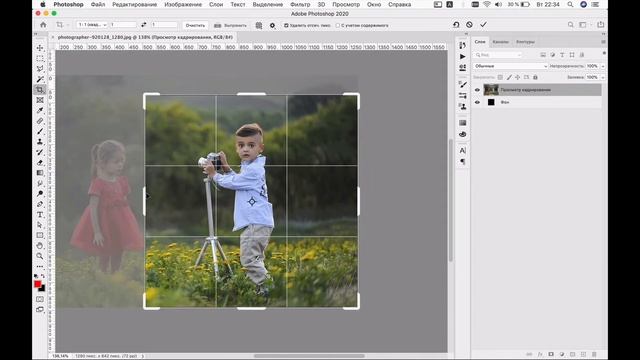Select the Hand tool
This screenshot has width=640, height=360.
click(40, 246)
